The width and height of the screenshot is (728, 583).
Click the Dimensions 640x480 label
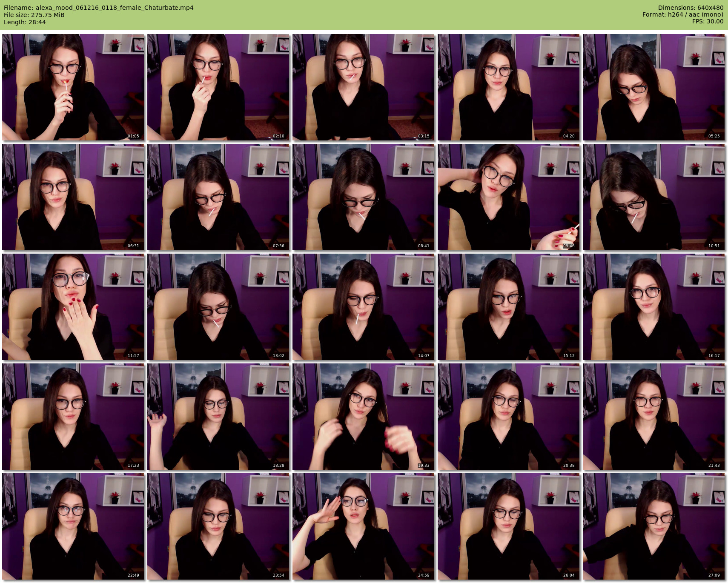point(691,8)
